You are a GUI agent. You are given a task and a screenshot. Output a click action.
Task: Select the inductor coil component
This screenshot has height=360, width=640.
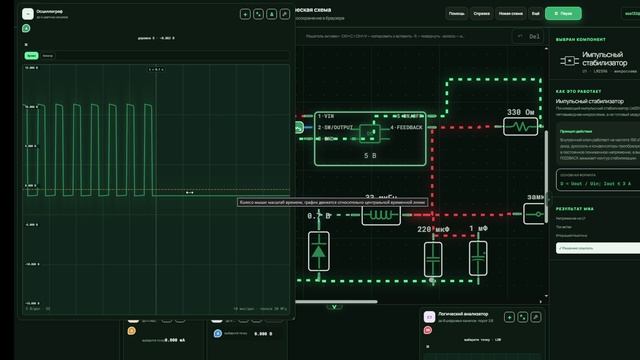click(x=381, y=215)
